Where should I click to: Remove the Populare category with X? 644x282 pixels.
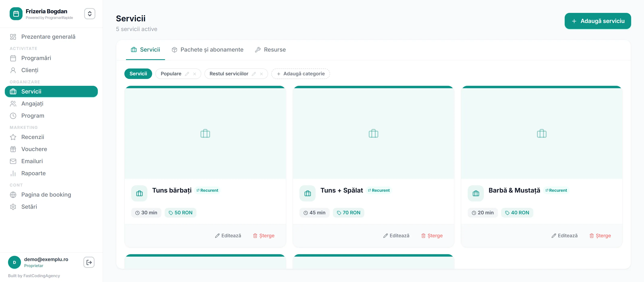[x=194, y=74]
